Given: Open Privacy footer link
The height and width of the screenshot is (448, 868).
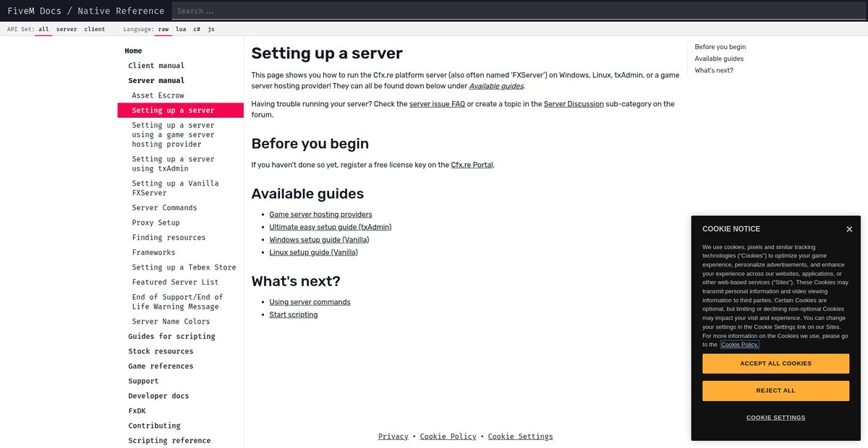Looking at the screenshot, I should 393,436.
